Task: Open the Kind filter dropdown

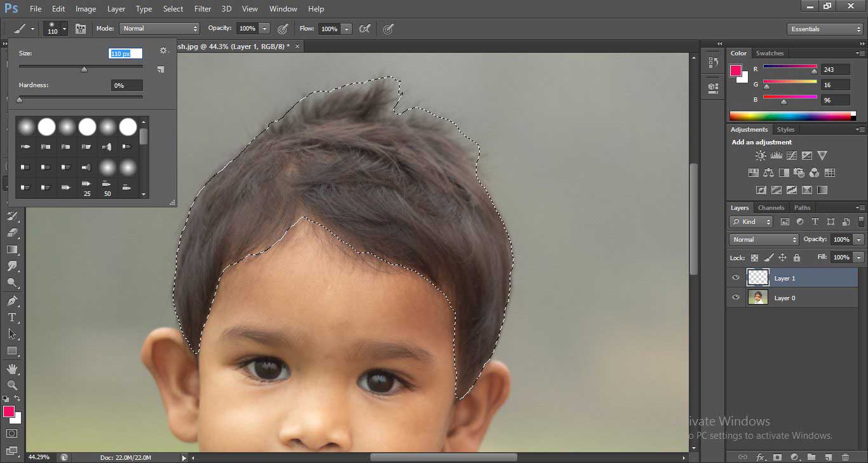Action: click(x=750, y=222)
